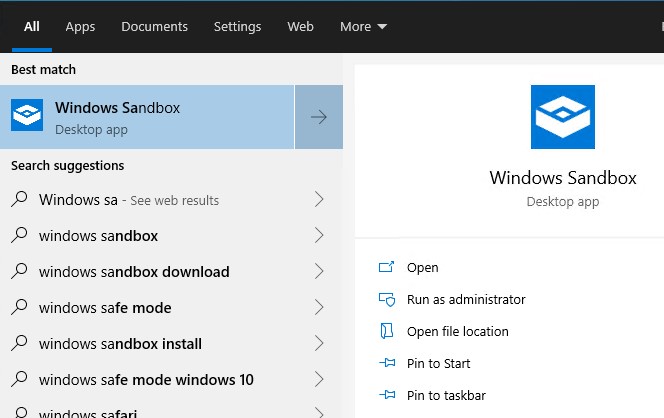Screen dimensions: 664x418
Task: Expand the 'windows sandbox install' chevron
Action: (319, 343)
